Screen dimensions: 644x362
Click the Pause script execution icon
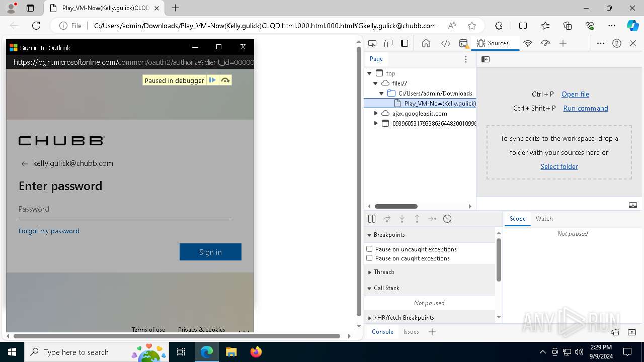372,219
